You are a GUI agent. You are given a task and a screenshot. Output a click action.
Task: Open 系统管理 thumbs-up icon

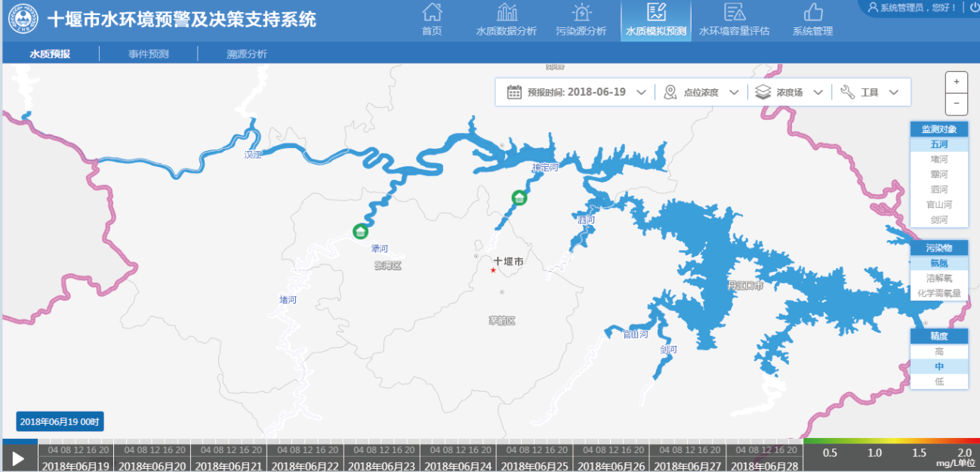click(812, 13)
